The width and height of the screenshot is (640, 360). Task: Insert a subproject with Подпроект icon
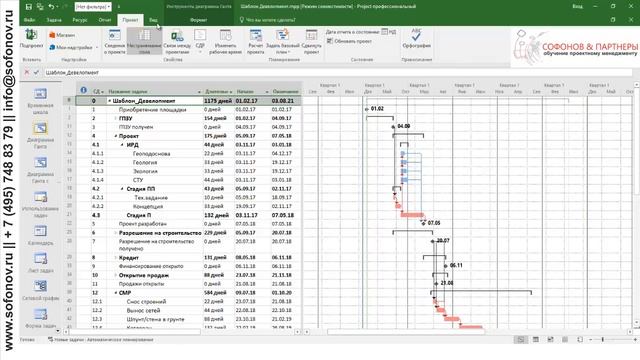tap(31, 39)
